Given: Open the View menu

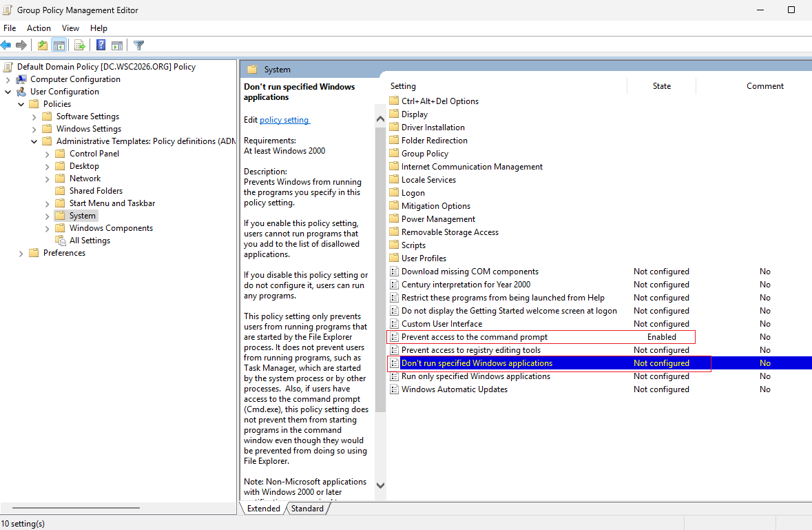Looking at the screenshot, I should 70,28.
